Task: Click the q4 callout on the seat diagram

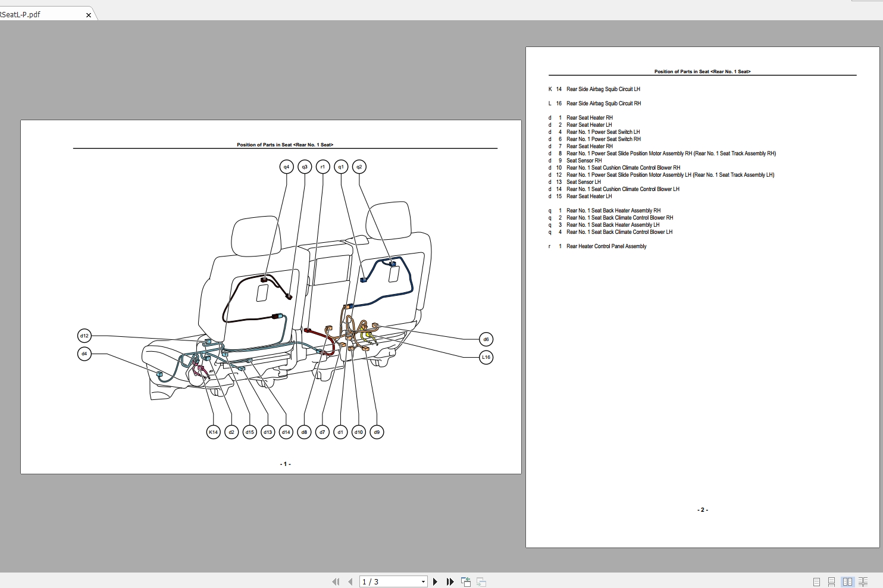Action: (286, 167)
